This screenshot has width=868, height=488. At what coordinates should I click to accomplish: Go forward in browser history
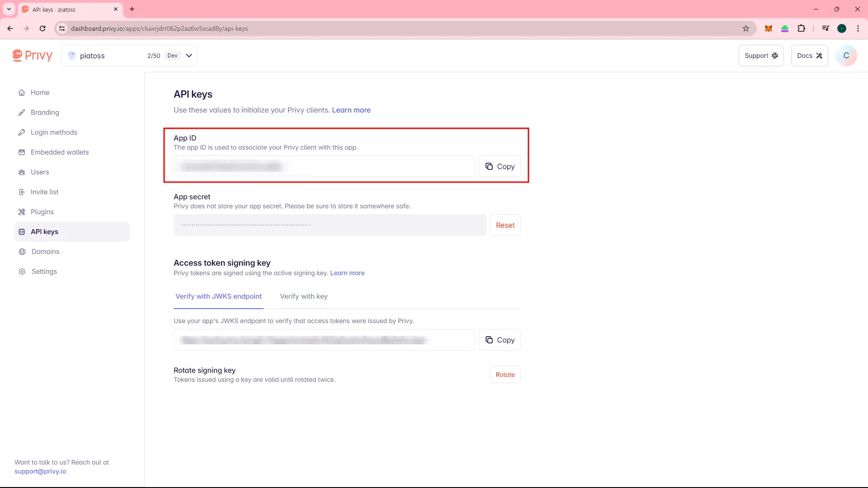point(26,28)
